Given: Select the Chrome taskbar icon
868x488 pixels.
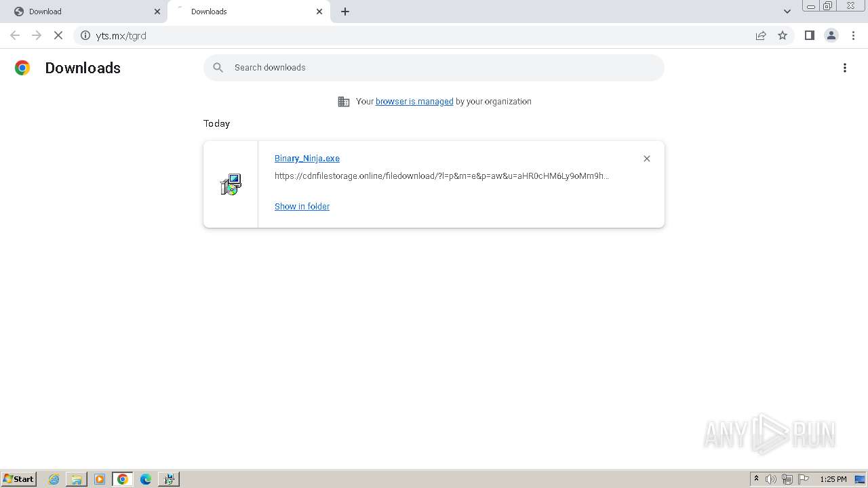Looking at the screenshot, I should tap(123, 479).
